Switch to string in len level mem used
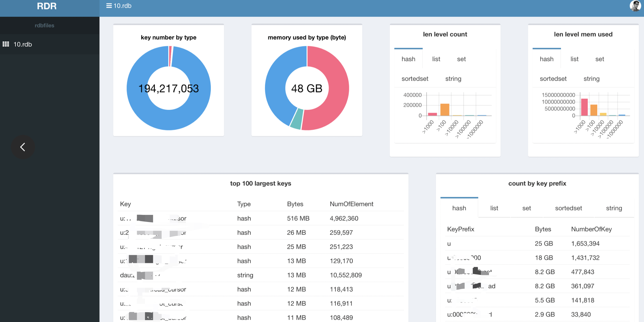The width and height of the screenshot is (644, 322). click(591, 79)
